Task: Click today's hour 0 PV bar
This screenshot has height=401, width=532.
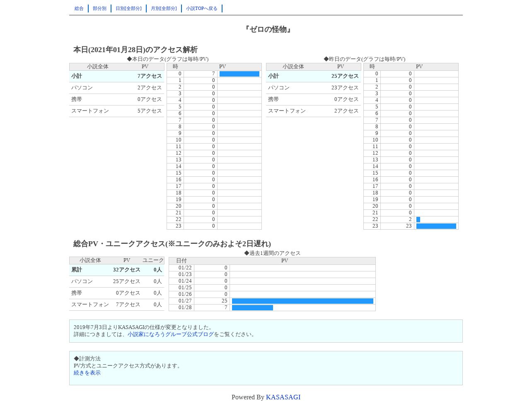Action: pos(239,74)
